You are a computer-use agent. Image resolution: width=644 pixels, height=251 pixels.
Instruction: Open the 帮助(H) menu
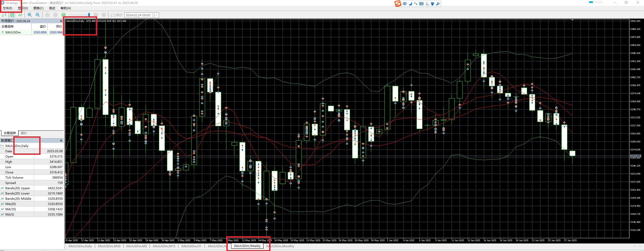pos(66,8)
